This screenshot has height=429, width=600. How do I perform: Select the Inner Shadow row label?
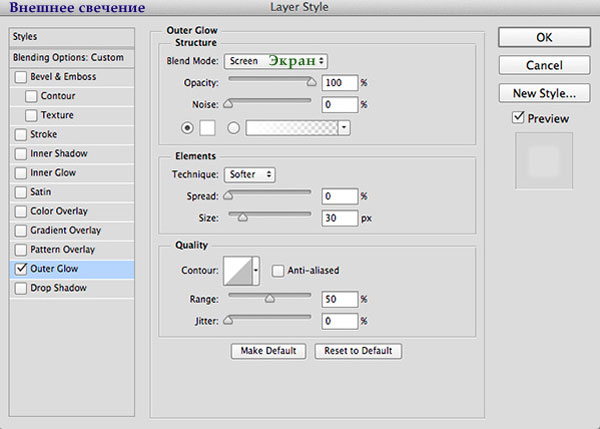tap(59, 154)
